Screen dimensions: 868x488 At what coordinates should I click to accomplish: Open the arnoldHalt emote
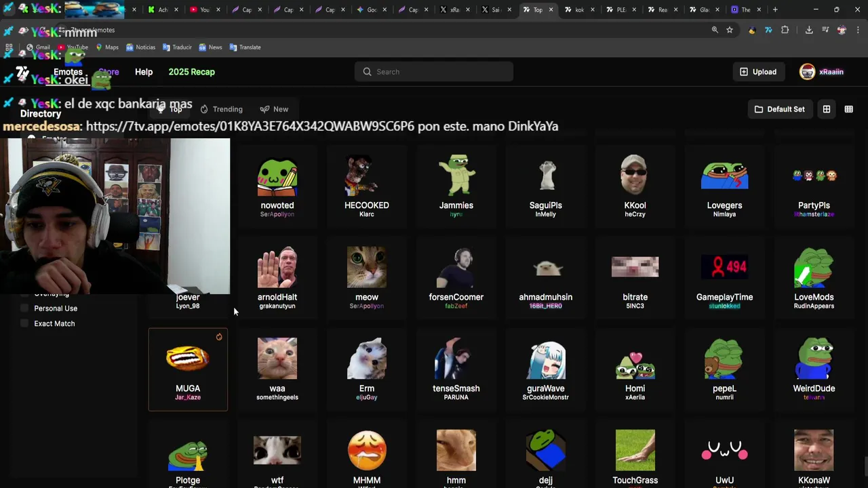click(277, 277)
